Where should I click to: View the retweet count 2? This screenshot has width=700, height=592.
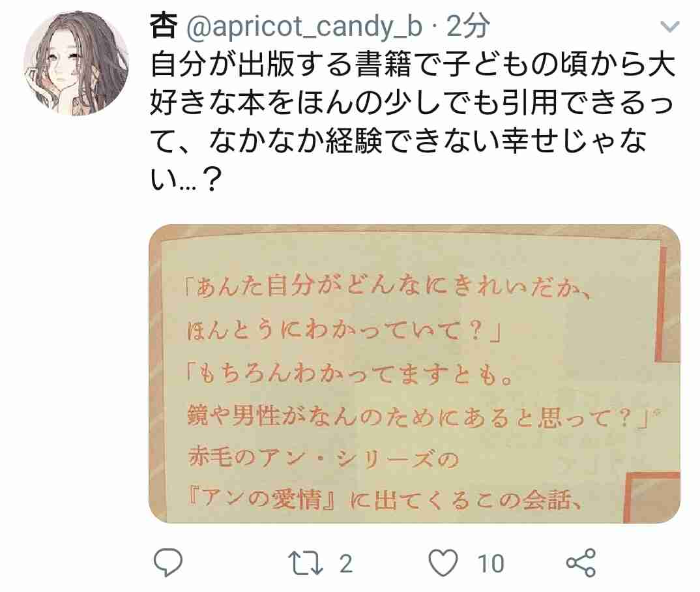346,563
